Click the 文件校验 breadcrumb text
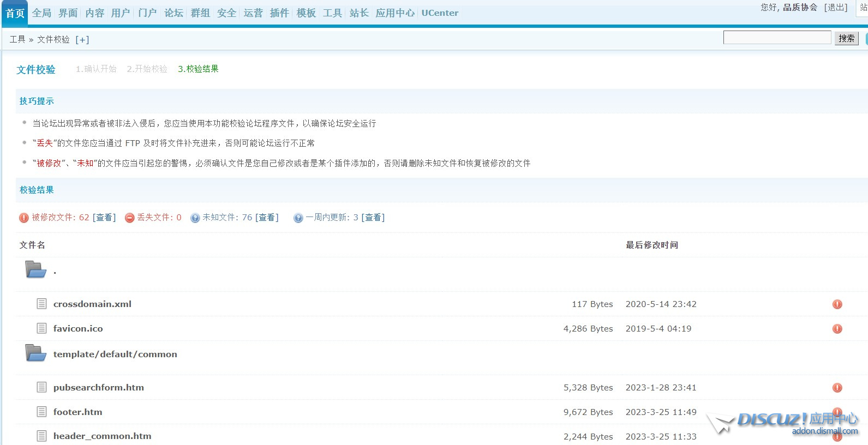This screenshot has width=868, height=445. click(53, 39)
